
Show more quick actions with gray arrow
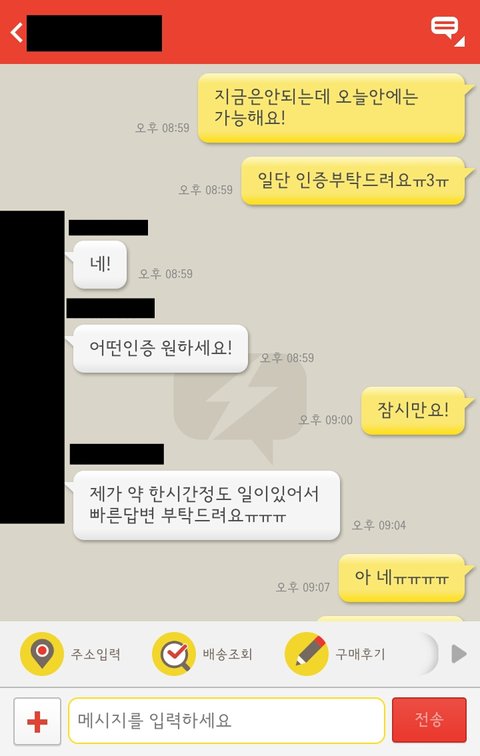(x=459, y=654)
